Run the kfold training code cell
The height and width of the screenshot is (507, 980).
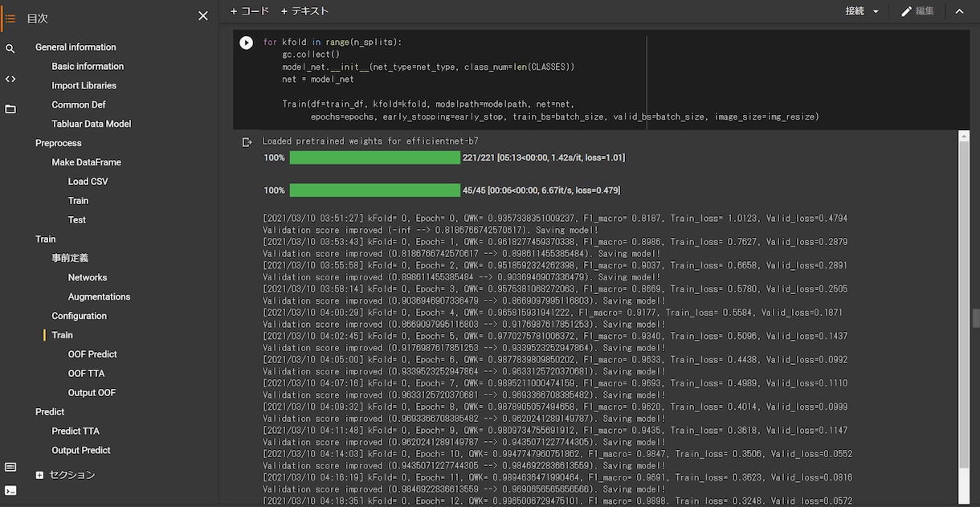(247, 43)
